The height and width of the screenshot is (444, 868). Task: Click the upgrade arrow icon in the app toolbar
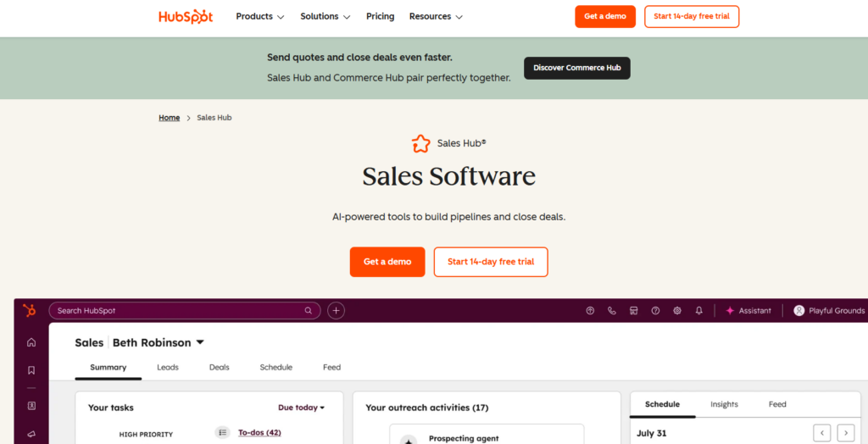click(590, 311)
